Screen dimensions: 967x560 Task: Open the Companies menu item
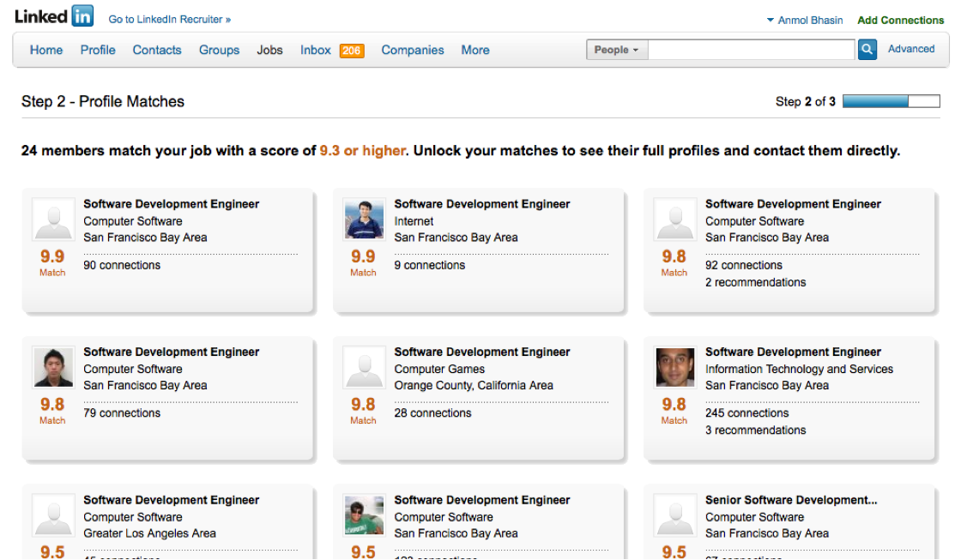click(413, 50)
